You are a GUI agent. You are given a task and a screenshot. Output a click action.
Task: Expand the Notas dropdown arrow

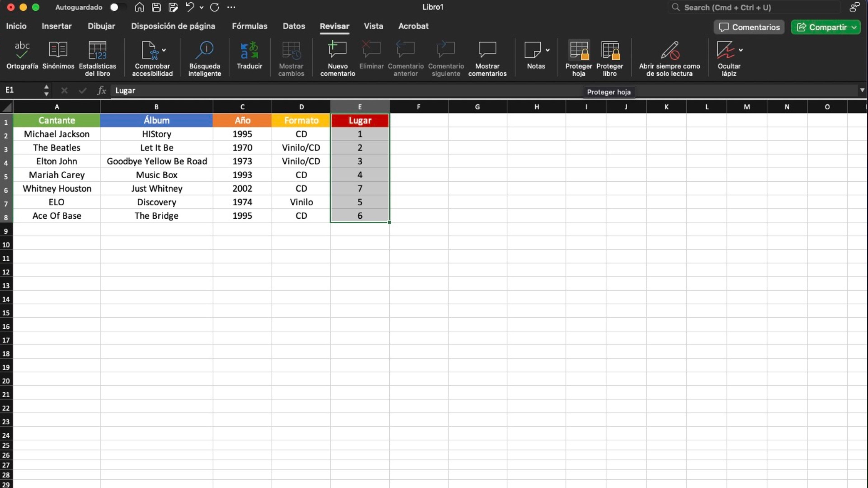[x=547, y=50]
